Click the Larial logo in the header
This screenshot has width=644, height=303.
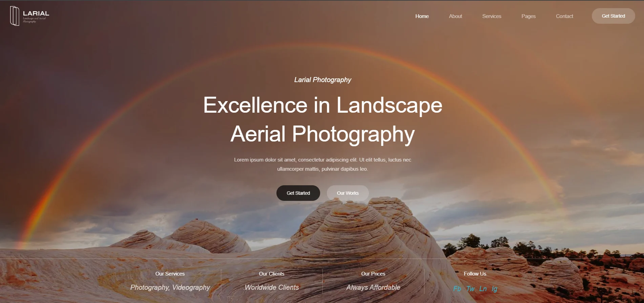point(30,16)
